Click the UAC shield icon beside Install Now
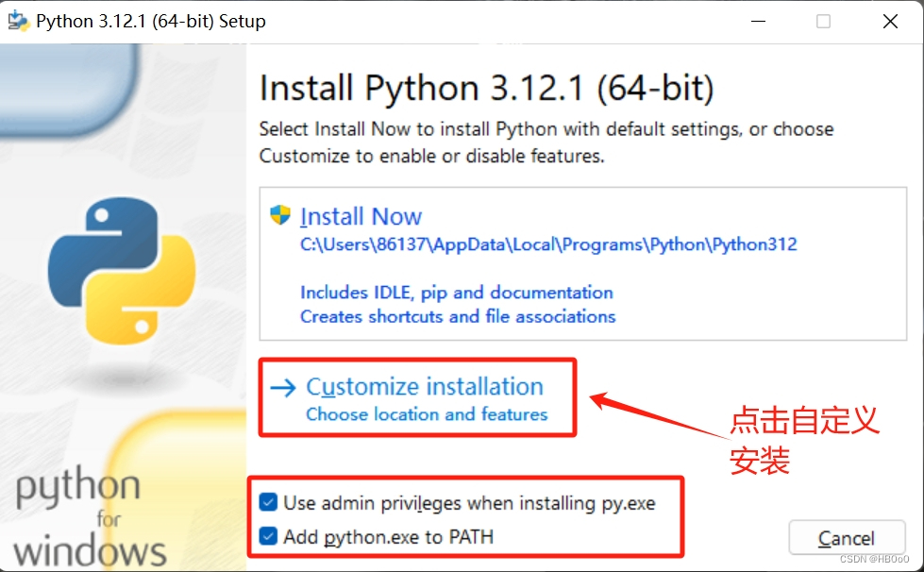This screenshot has height=572, width=924. (280, 215)
